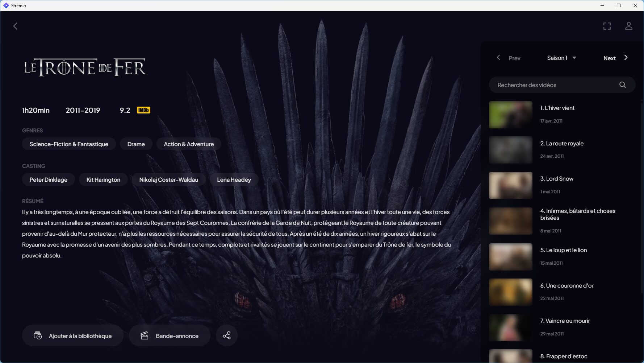Open episode 4. Infirmes, bâtards et choses brisées

[x=562, y=221]
